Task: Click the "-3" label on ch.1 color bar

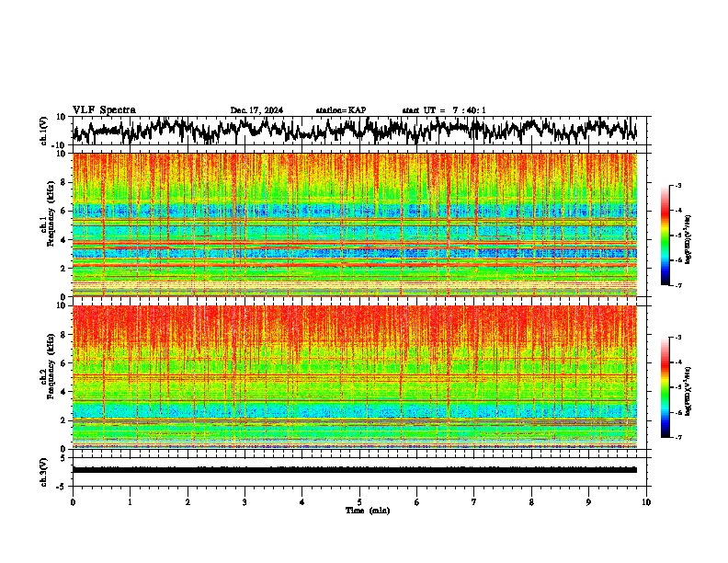Action: pyautogui.click(x=677, y=186)
